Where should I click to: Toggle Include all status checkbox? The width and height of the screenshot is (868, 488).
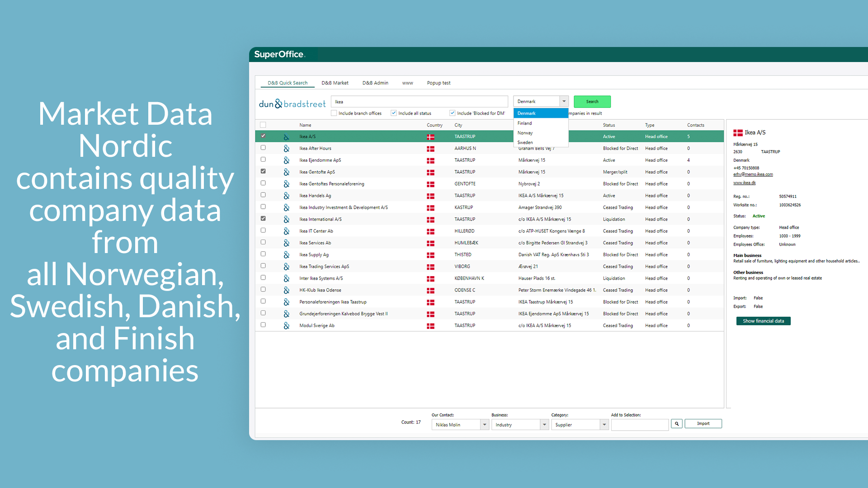(394, 113)
